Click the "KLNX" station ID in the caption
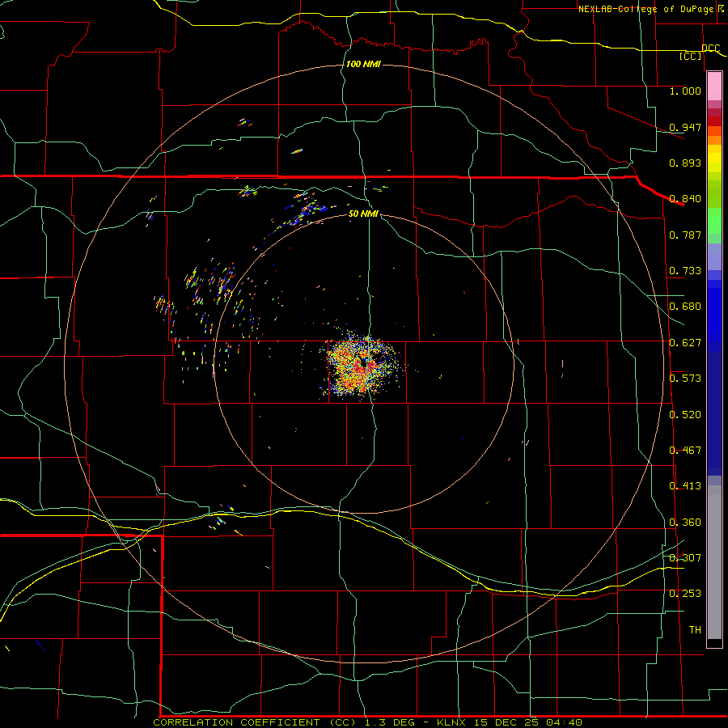 tap(453, 722)
